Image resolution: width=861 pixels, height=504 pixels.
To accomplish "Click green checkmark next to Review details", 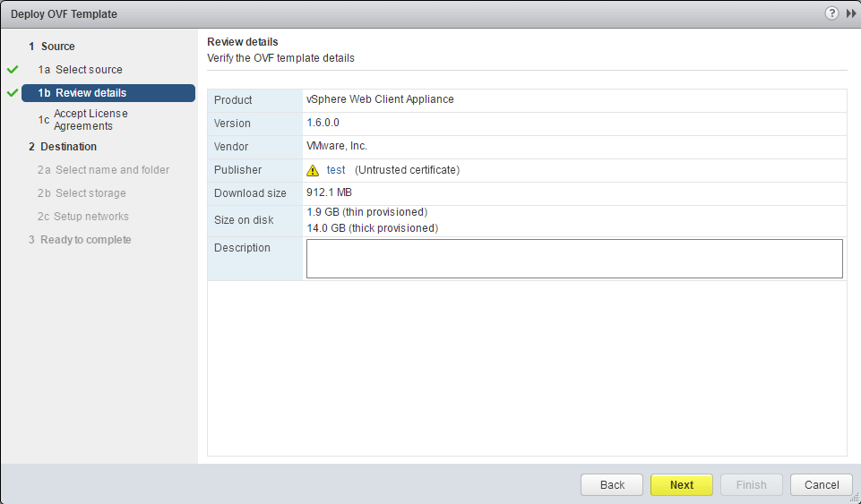I will [13, 93].
